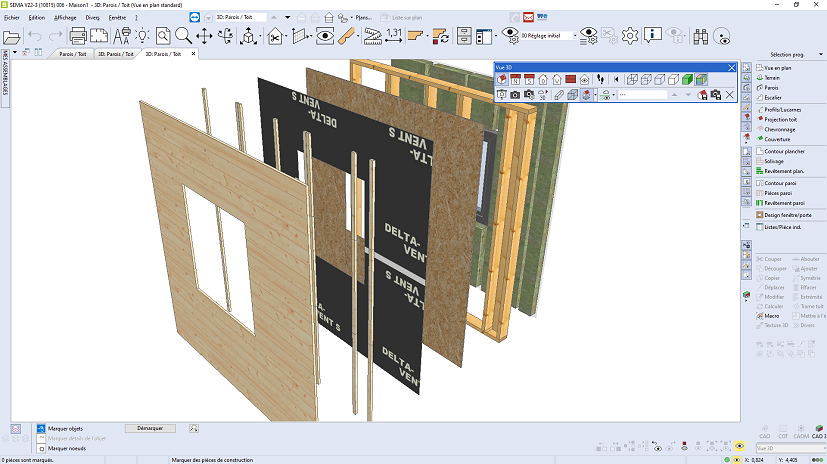
Task: Toggle the eye visibility icon in toolbar
Action: 325,36
